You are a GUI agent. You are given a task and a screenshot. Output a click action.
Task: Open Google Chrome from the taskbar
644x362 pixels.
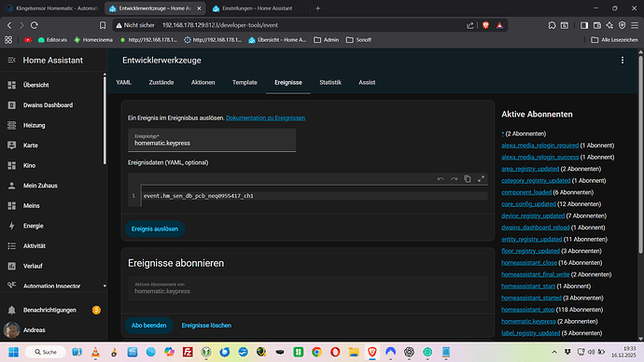[x=316, y=352]
